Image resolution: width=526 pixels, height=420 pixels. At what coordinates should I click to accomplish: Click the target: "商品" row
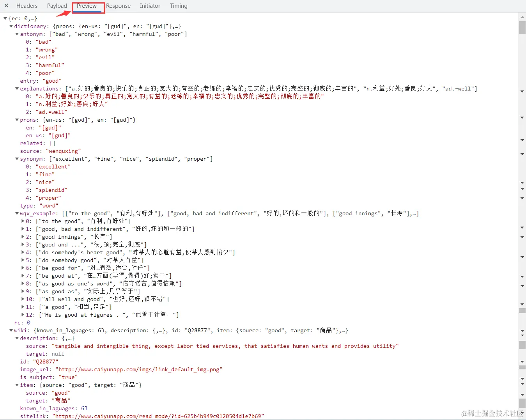[48, 401]
